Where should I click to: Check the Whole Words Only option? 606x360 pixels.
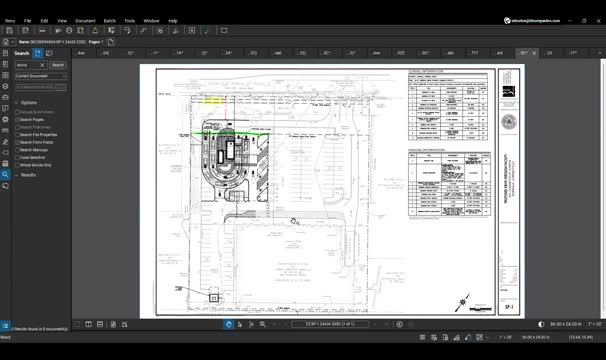click(x=18, y=165)
